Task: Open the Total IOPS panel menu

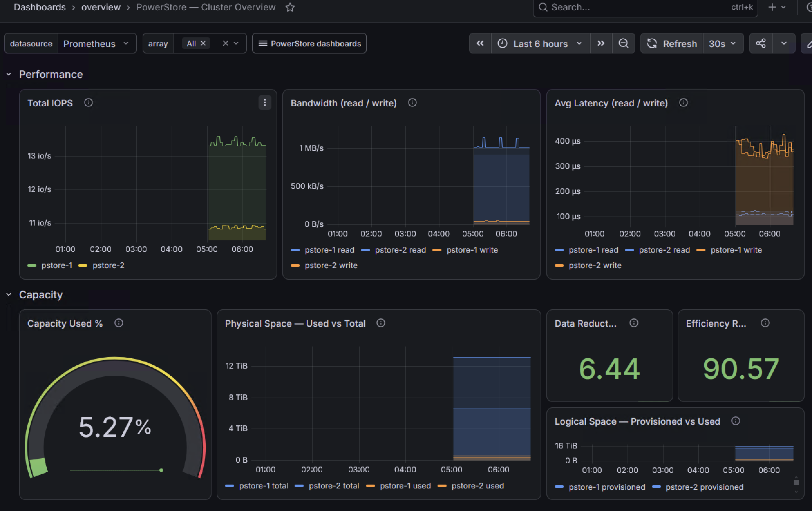Action: click(x=265, y=102)
